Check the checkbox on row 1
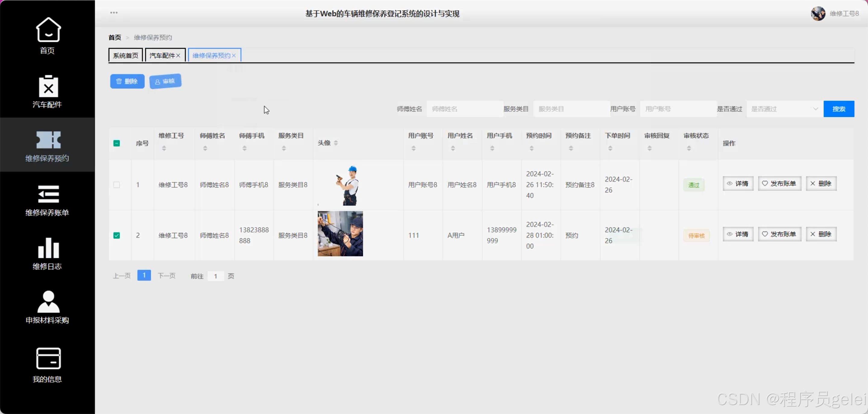The image size is (868, 414). click(117, 185)
